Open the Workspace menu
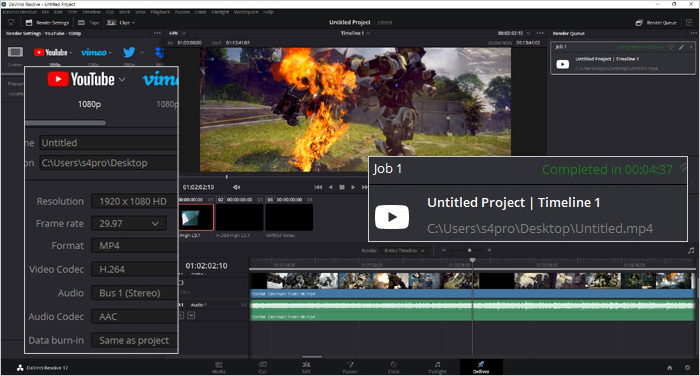Screen dimensions: 700x376 pyautogui.click(x=246, y=12)
